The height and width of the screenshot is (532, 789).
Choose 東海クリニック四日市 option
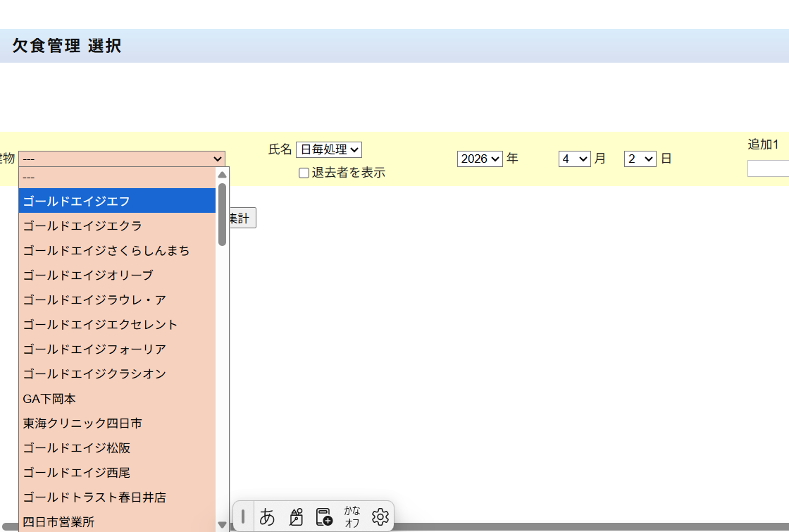tap(117, 423)
